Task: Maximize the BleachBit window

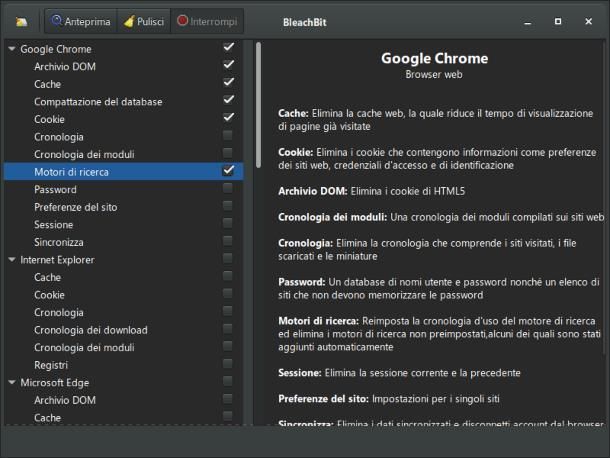Action: coord(558,21)
